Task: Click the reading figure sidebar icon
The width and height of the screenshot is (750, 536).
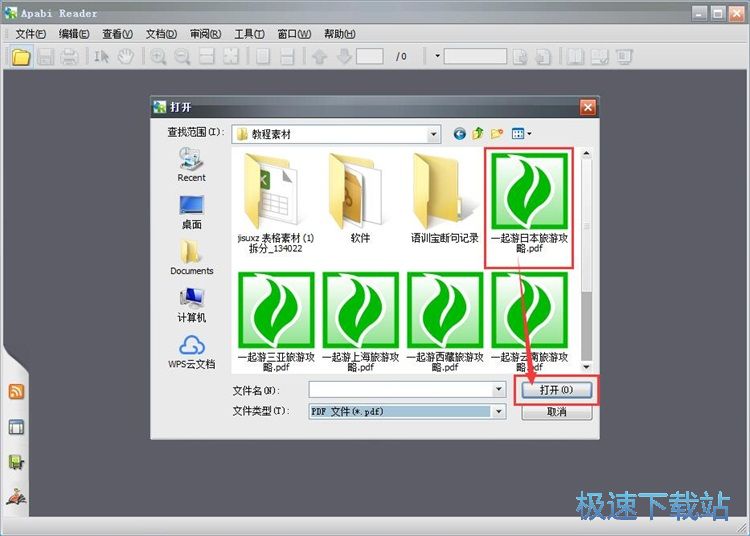Action: [x=16, y=498]
